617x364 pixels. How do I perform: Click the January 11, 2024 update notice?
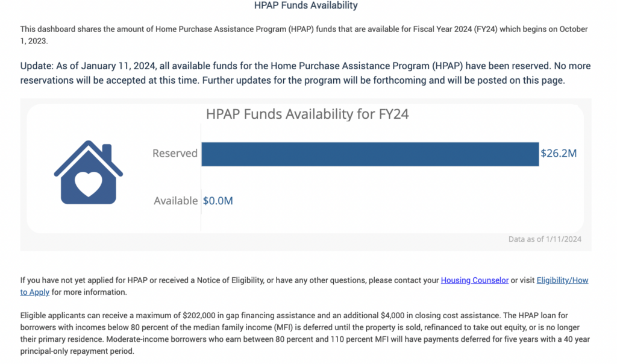click(x=305, y=73)
